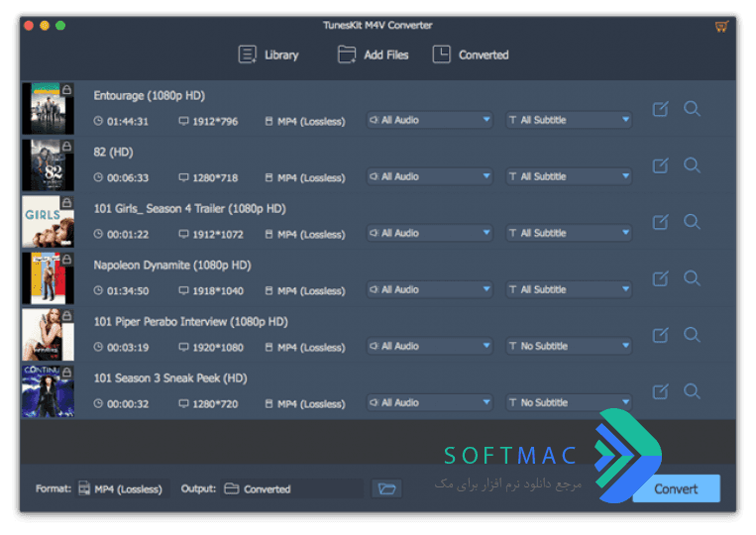Click the Convert button
This screenshot has width=756, height=535.
click(676, 488)
